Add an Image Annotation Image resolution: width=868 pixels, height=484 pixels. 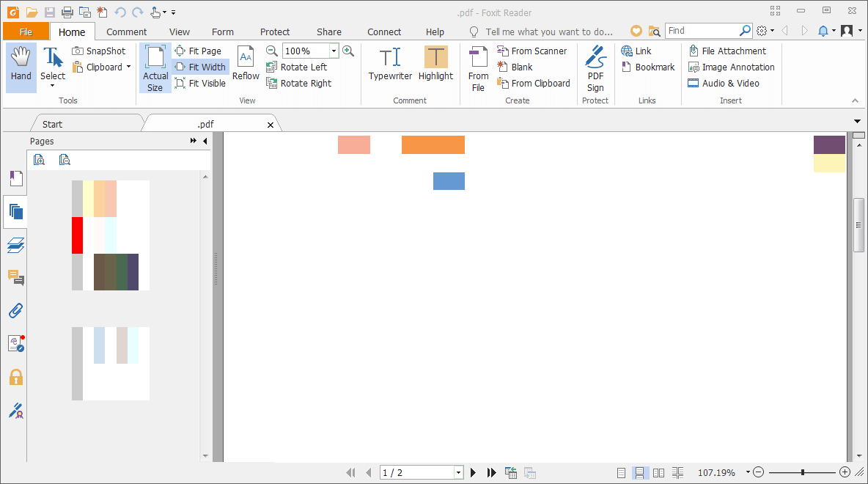point(731,67)
